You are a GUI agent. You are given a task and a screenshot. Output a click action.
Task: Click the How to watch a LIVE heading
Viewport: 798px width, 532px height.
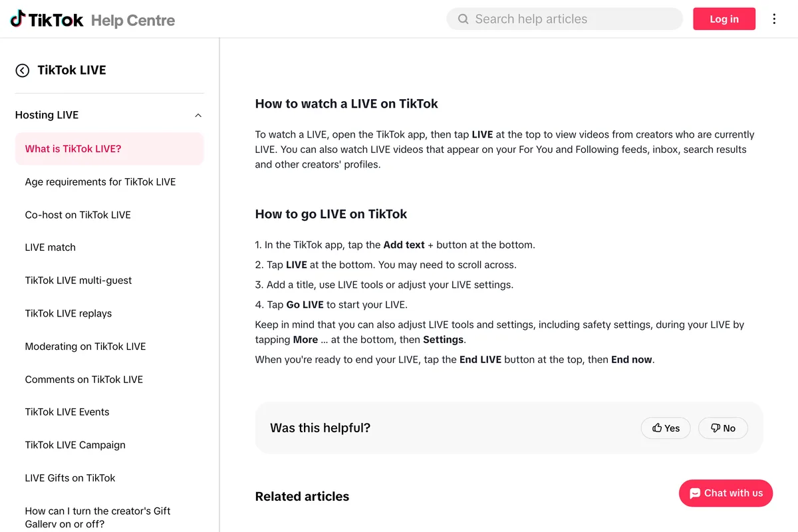pos(346,104)
